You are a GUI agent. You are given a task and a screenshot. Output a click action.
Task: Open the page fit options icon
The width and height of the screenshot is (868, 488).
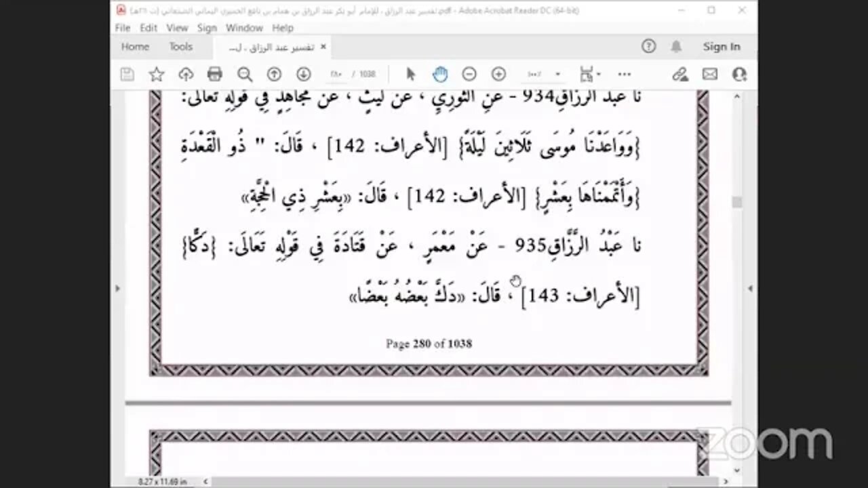click(586, 75)
